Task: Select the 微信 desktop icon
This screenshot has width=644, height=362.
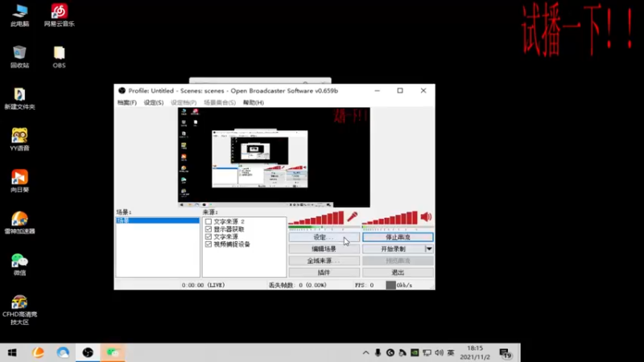Action: tap(19, 265)
